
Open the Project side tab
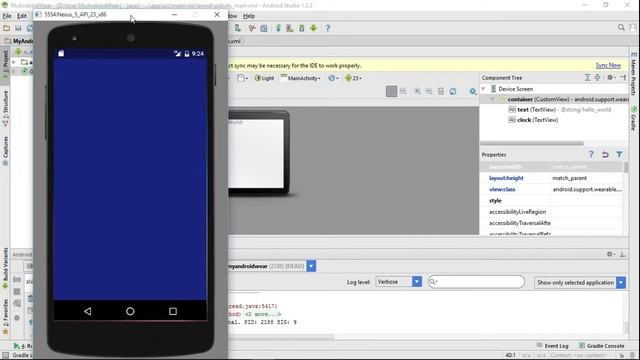5,64
